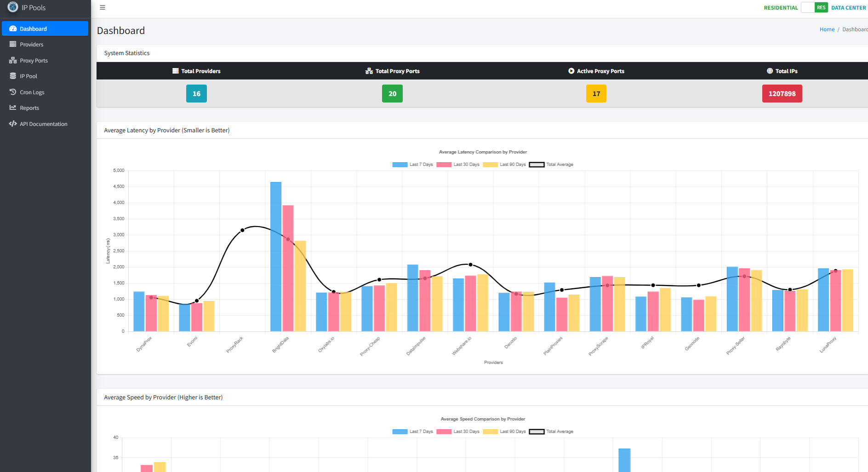This screenshot has width=868, height=472.
Task: Click the Total Proxy Ports 20 badge
Action: (x=392, y=94)
